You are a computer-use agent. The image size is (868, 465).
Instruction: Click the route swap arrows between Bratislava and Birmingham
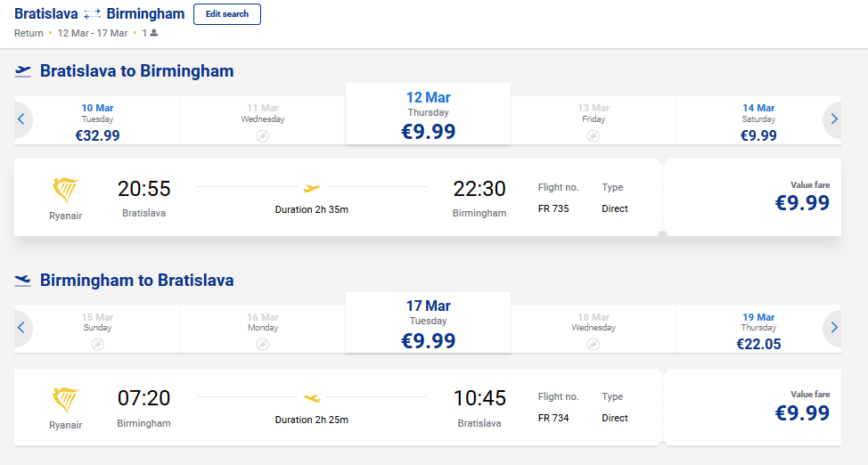click(92, 14)
